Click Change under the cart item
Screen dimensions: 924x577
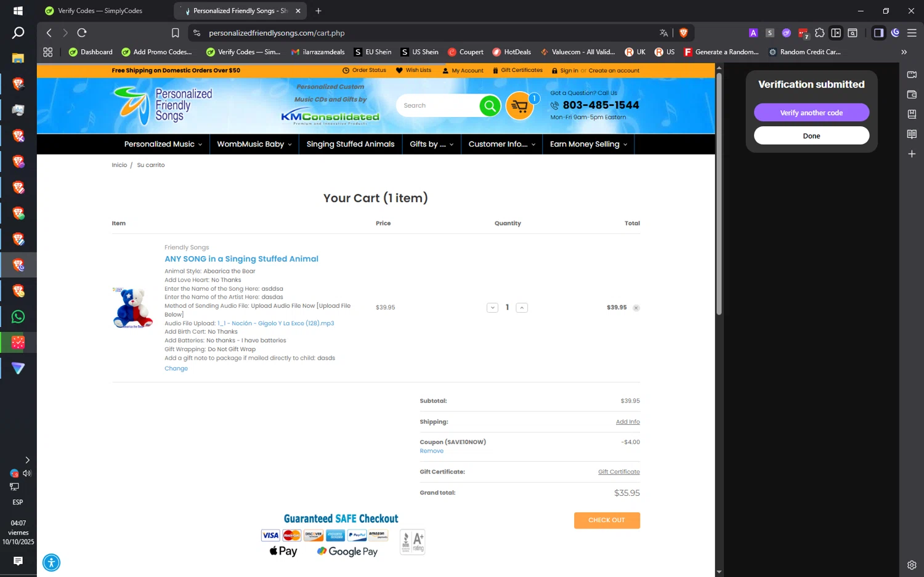pyautogui.click(x=176, y=369)
